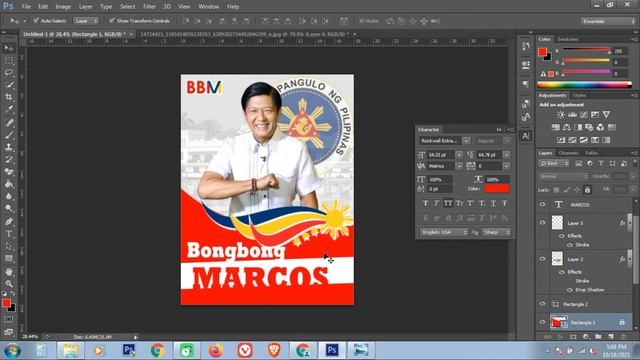Pick the Lasso tool

(9, 73)
